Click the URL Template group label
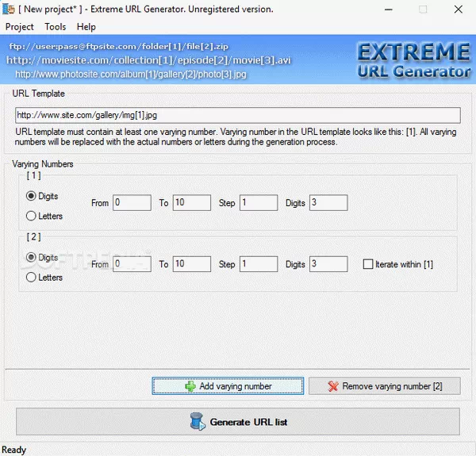 pos(39,94)
